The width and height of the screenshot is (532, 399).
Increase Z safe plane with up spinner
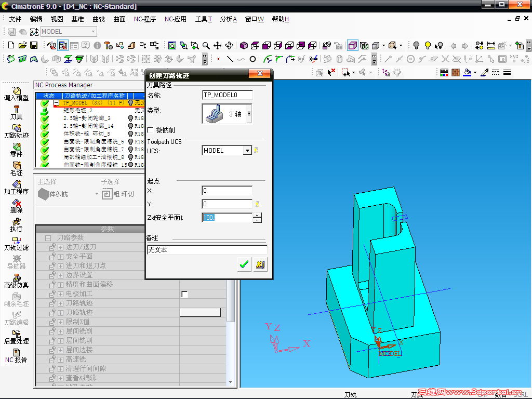coord(258,215)
